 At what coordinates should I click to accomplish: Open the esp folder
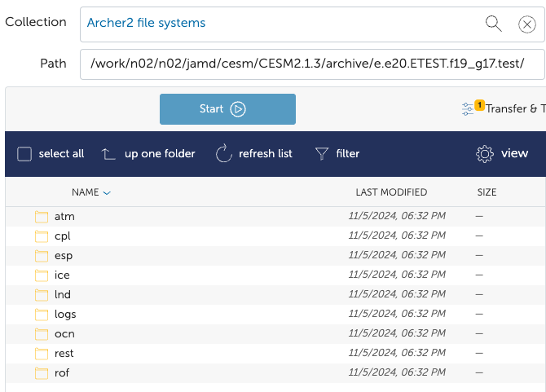(x=63, y=256)
